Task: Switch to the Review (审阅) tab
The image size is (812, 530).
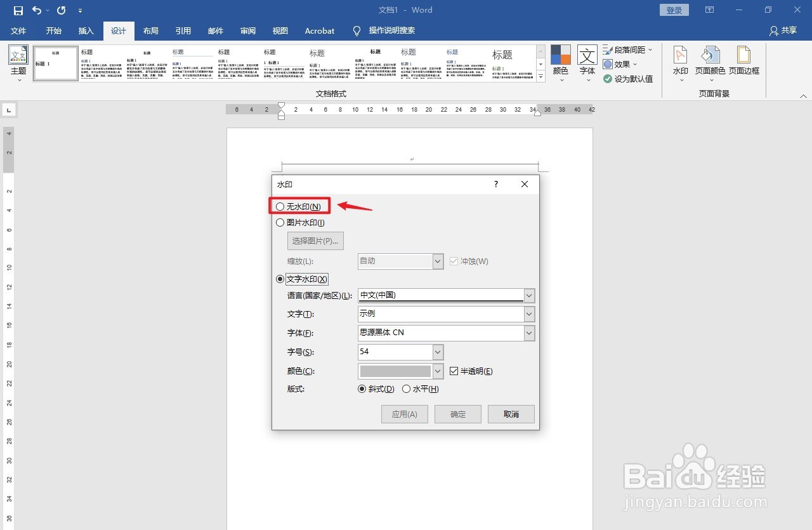Action: (248, 30)
